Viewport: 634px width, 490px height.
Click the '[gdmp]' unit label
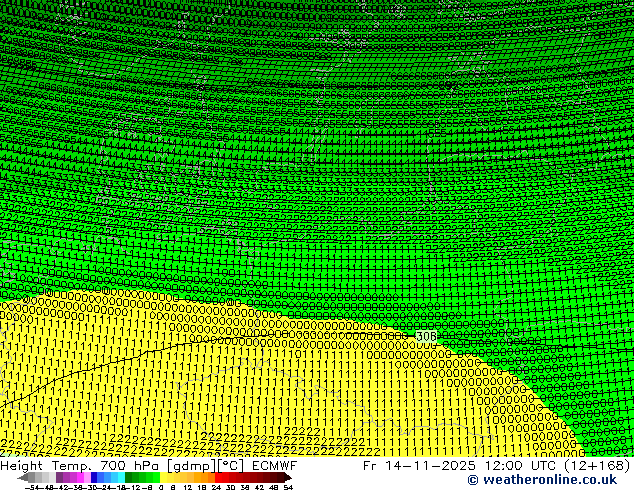(x=190, y=466)
